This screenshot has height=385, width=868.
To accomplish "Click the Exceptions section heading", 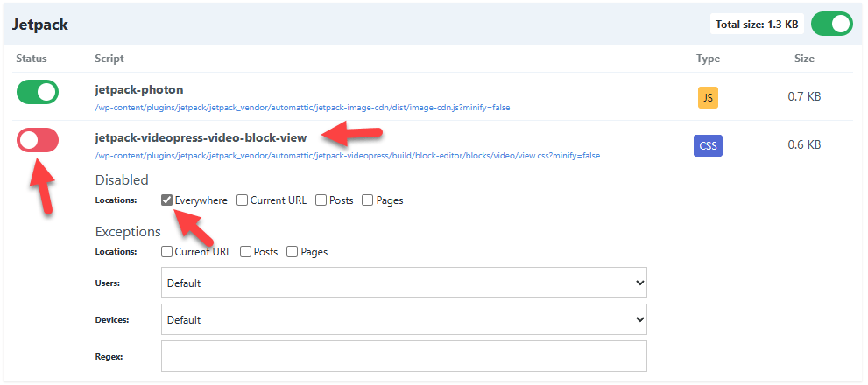I will point(128,231).
